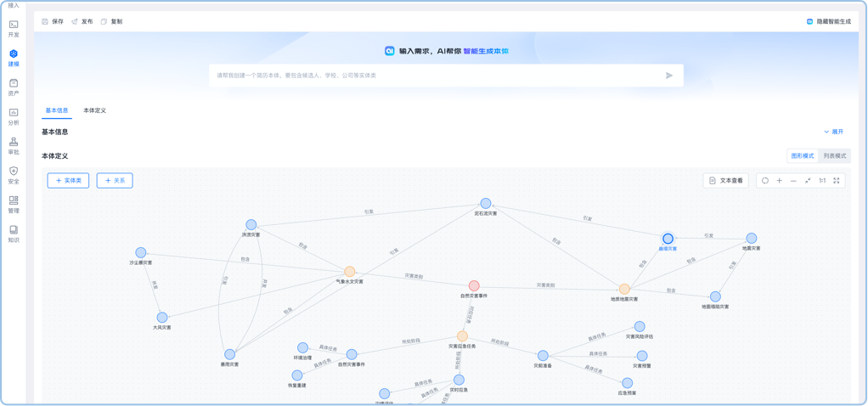
Task: Open the 资产 sidebar section
Action: coord(14,87)
